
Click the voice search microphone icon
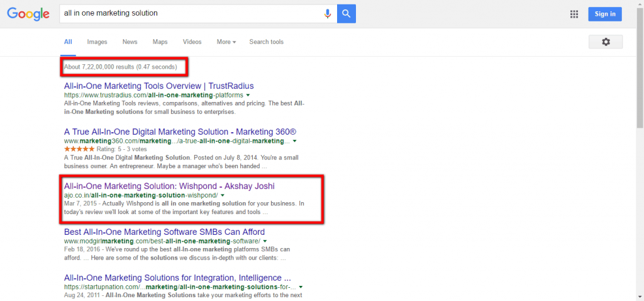328,14
